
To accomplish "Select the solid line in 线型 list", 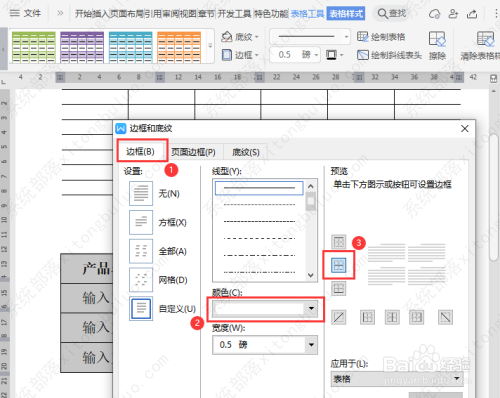I will pos(259,188).
